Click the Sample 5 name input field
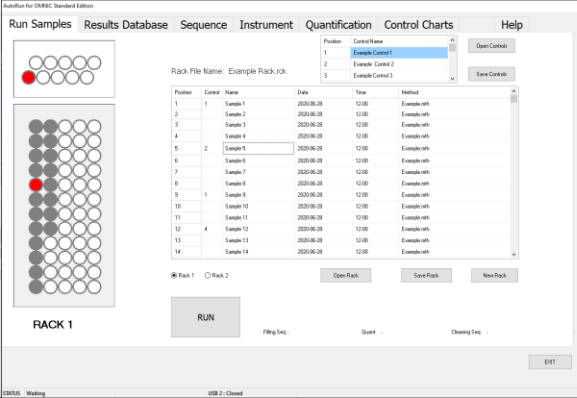The image size is (577, 398). 258,148
